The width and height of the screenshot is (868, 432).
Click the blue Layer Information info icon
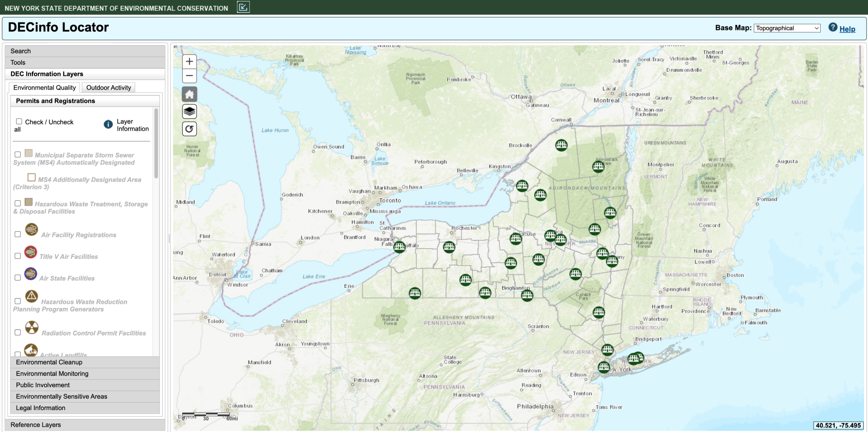pyautogui.click(x=108, y=125)
